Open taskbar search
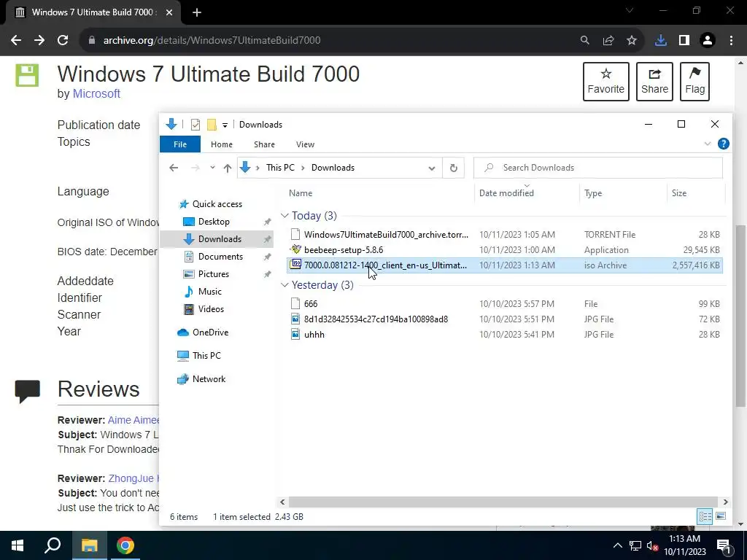Image resolution: width=747 pixels, height=560 pixels. coord(53,545)
